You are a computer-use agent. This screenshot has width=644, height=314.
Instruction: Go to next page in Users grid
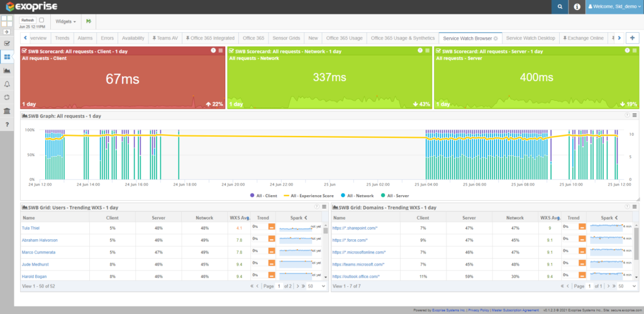click(x=297, y=286)
